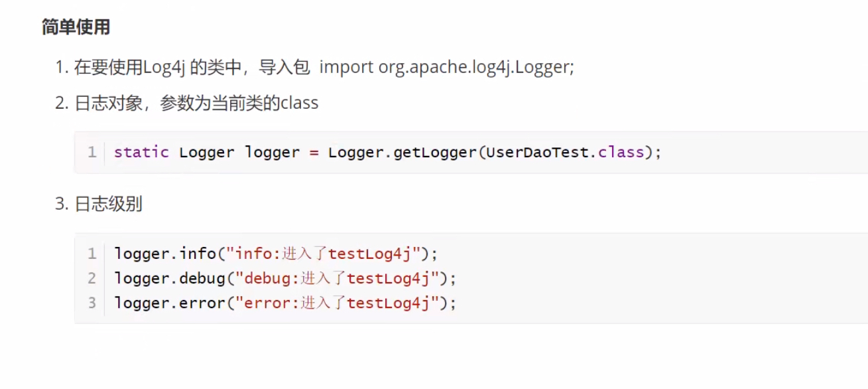Image resolution: width=868 pixels, height=389 pixels.
Task: Click the 日志级别 list item
Action: pos(108,204)
